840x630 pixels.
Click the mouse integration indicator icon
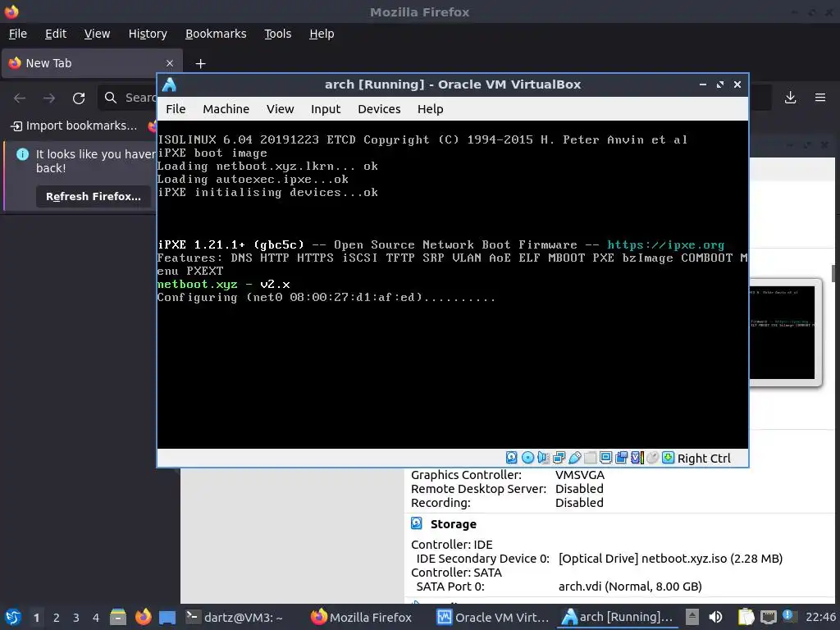point(652,458)
